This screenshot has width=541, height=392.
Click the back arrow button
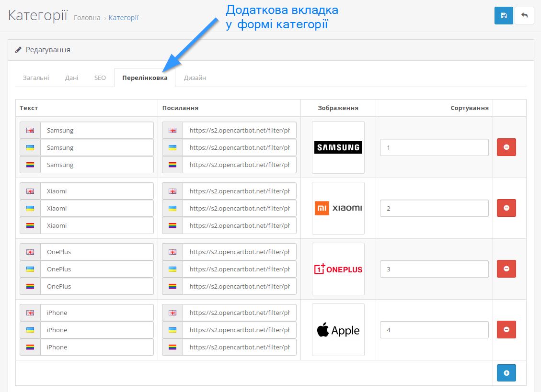pyautogui.click(x=524, y=15)
